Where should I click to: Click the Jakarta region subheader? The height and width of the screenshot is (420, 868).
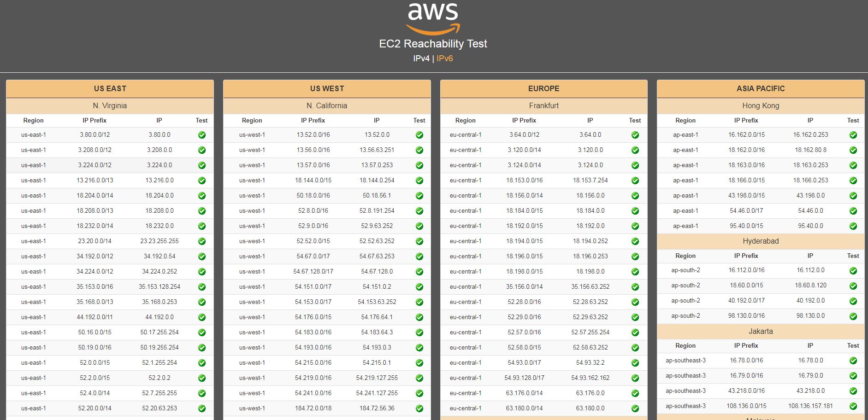[761, 332]
